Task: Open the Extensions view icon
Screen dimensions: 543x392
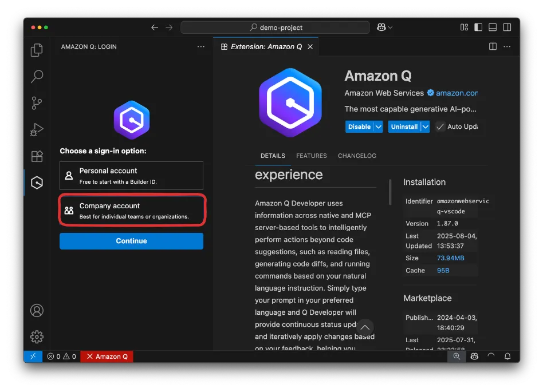Action: 37,156
